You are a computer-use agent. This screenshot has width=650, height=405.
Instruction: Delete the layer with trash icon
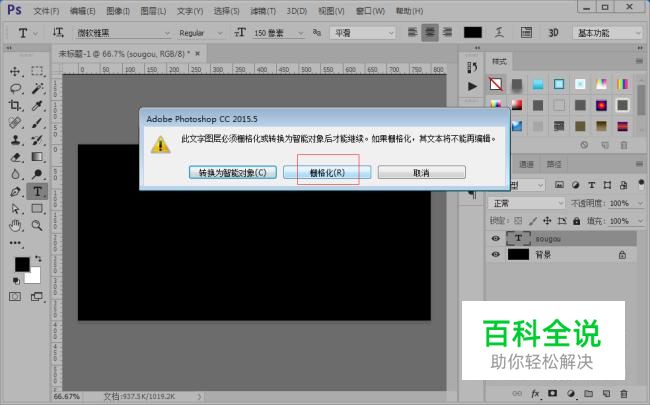coord(623,393)
